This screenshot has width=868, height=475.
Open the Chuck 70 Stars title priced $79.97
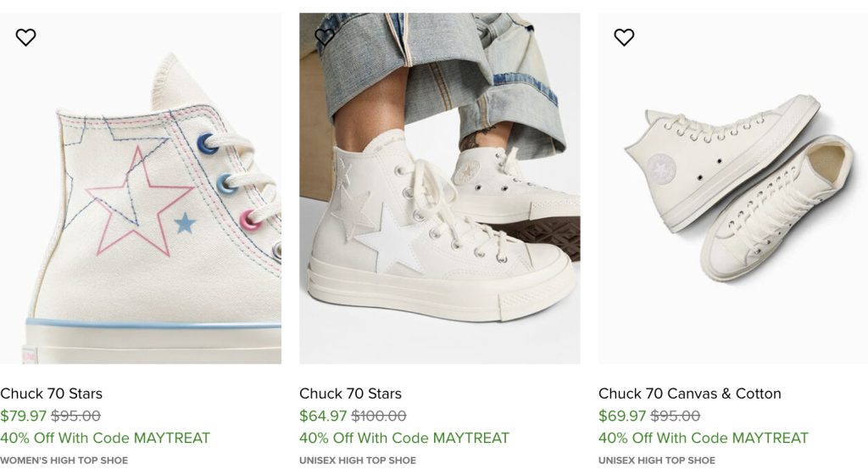tap(52, 394)
